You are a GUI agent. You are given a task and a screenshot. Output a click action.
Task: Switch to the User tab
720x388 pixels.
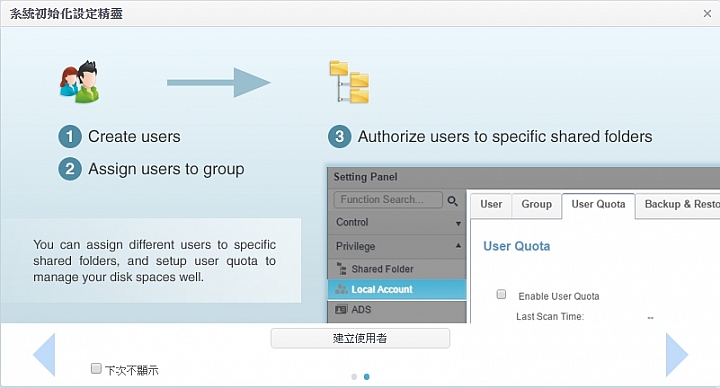491,204
